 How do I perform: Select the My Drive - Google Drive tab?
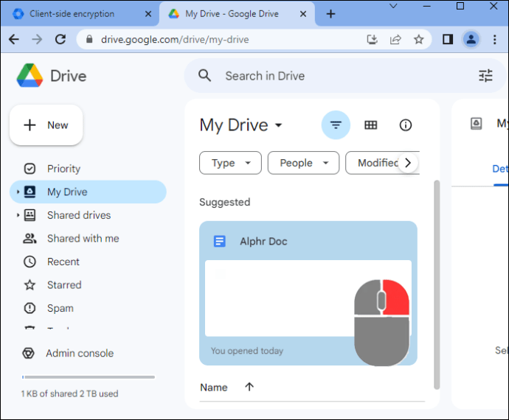(237, 14)
